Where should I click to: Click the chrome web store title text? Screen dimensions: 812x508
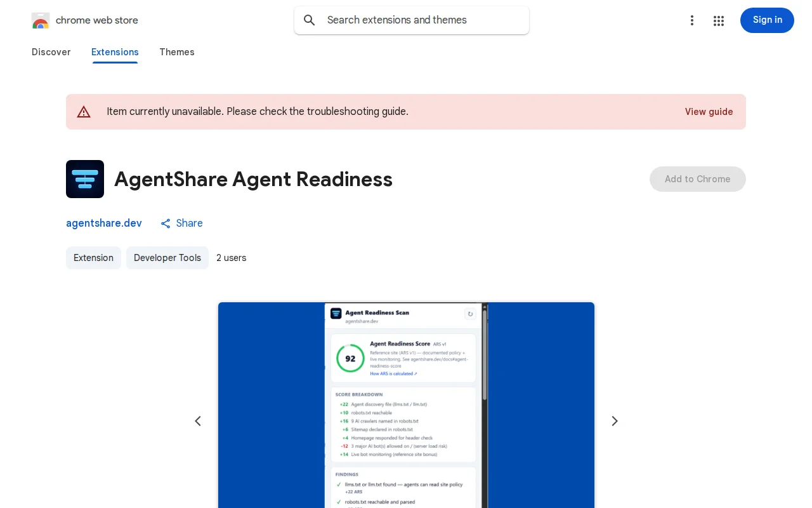[x=97, y=20]
